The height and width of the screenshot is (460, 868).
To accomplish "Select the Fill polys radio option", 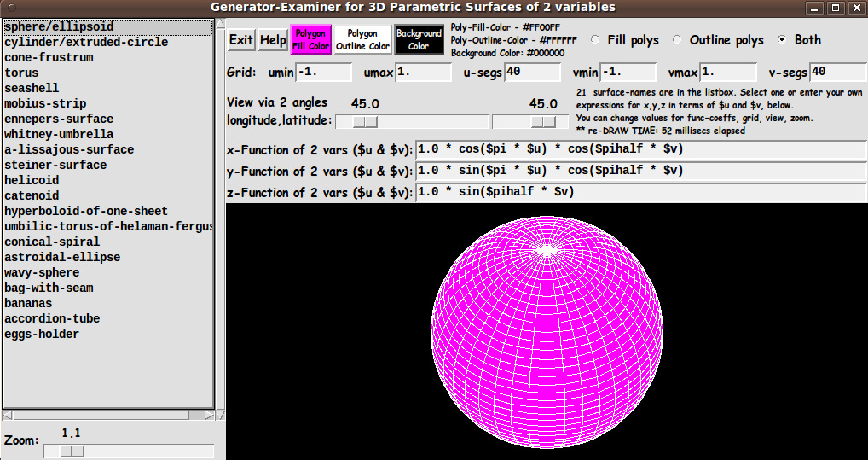I will tap(594, 40).
